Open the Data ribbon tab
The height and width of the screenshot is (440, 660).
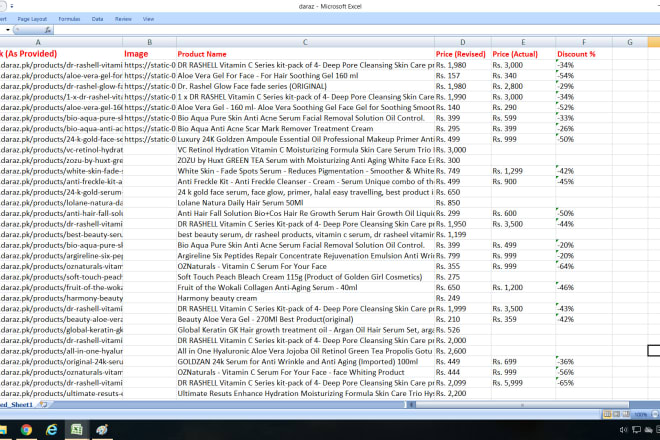click(x=97, y=19)
